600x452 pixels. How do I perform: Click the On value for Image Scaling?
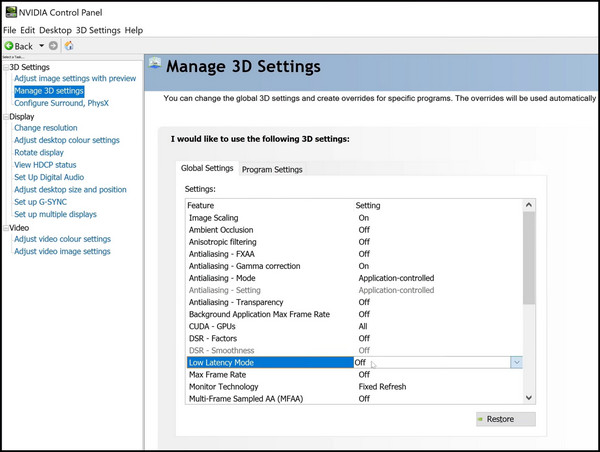pyautogui.click(x=364, y=218)
